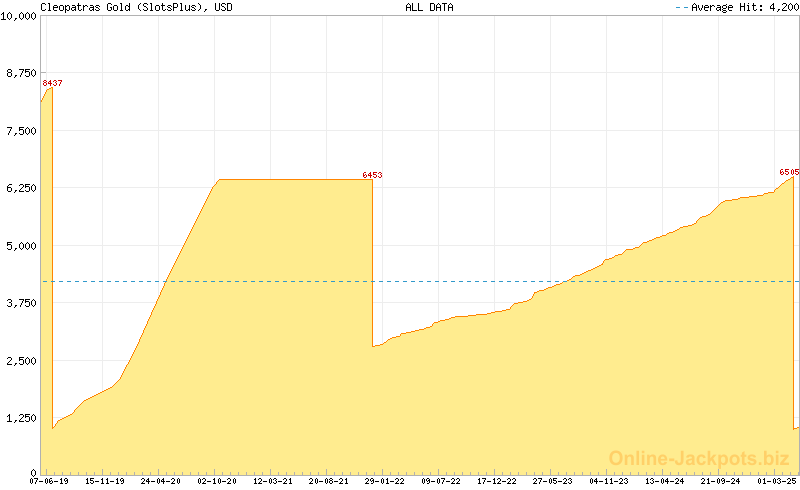Click the 6453 peak value label
The image size is (800, 490).
pos(372,175)
